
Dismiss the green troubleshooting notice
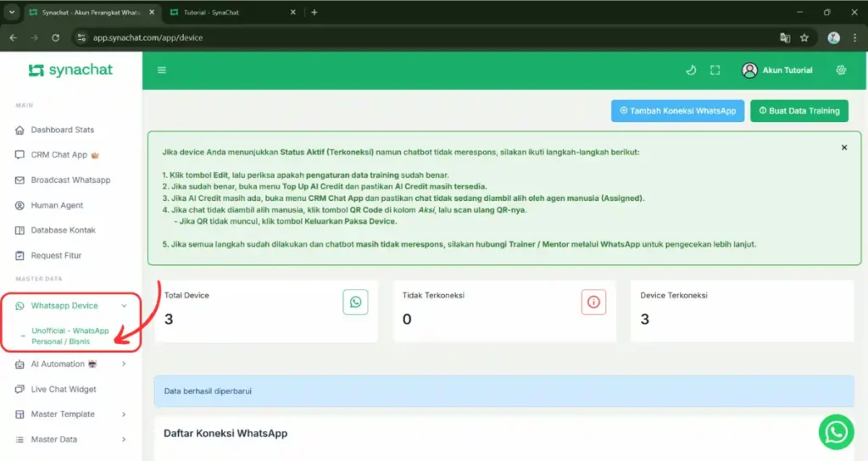844,147
